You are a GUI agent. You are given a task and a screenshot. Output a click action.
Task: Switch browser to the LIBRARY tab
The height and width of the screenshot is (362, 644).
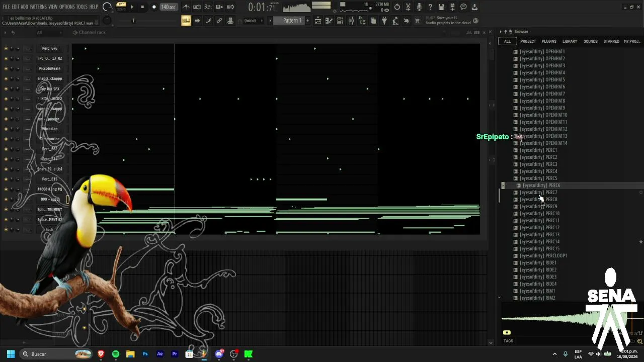[x=570, y=41]
